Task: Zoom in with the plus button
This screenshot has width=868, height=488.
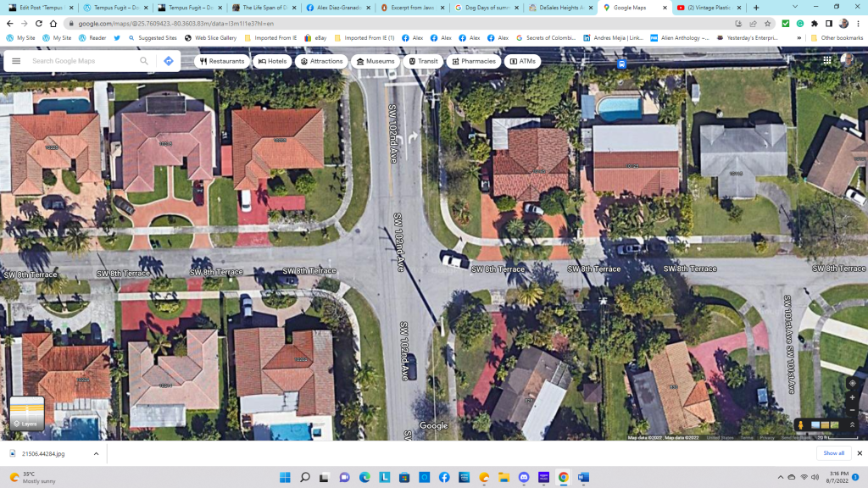Action: 852,396
